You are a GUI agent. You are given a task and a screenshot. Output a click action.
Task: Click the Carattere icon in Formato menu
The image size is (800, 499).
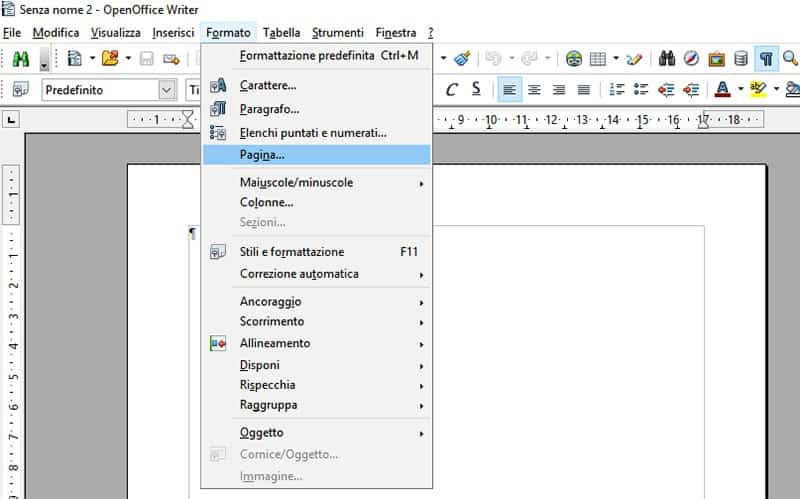tap(218, 86)
